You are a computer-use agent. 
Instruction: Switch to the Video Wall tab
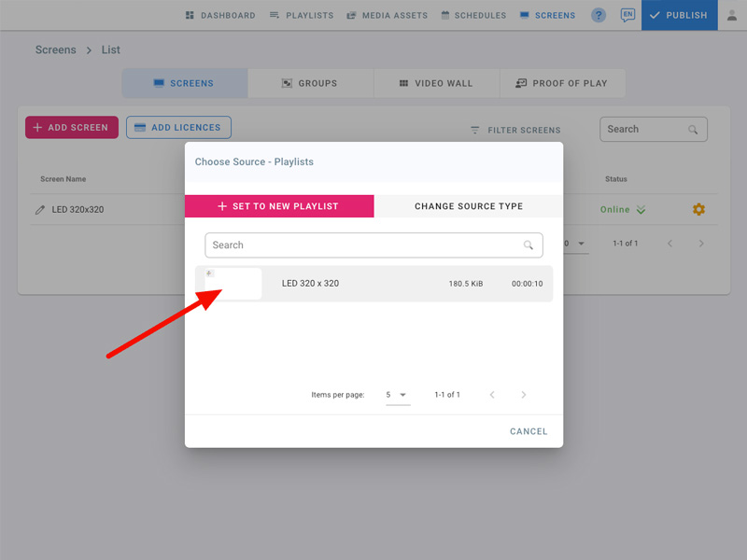436,83
